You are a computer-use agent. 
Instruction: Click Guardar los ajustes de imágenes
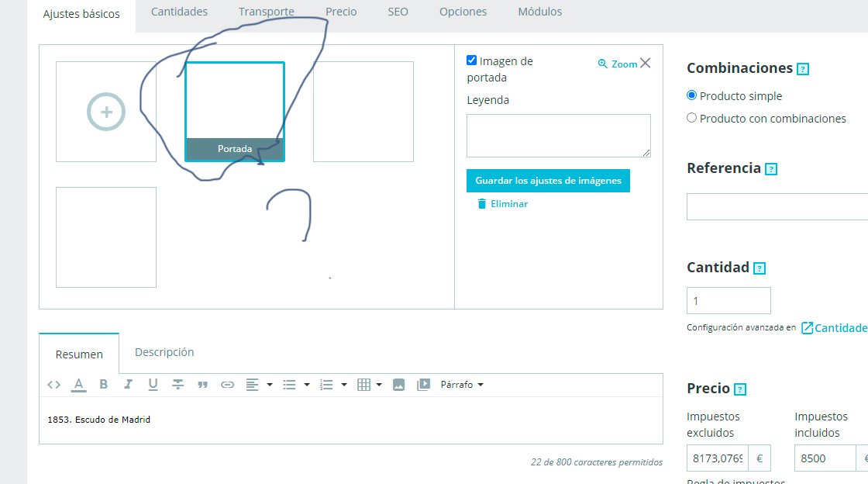pos(548,181)
